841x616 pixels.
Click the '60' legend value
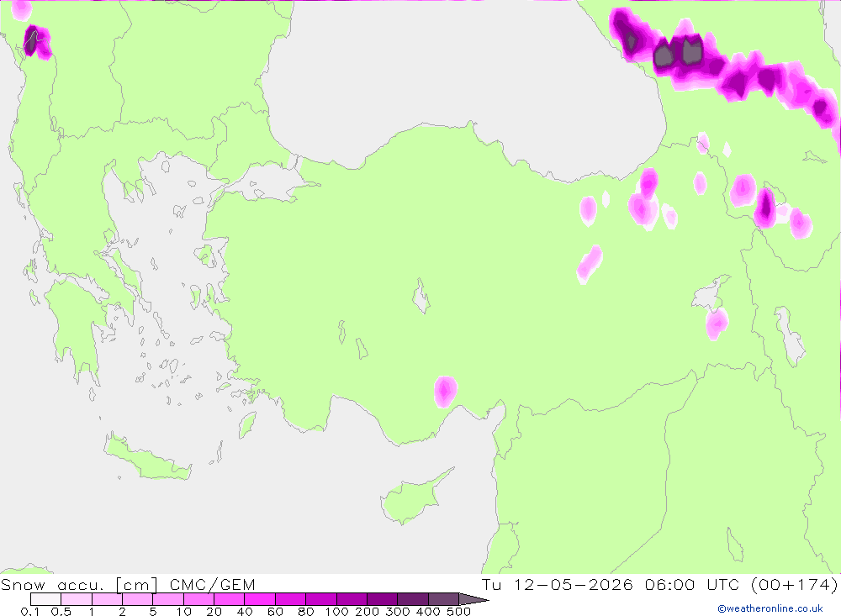click(276, 611)
